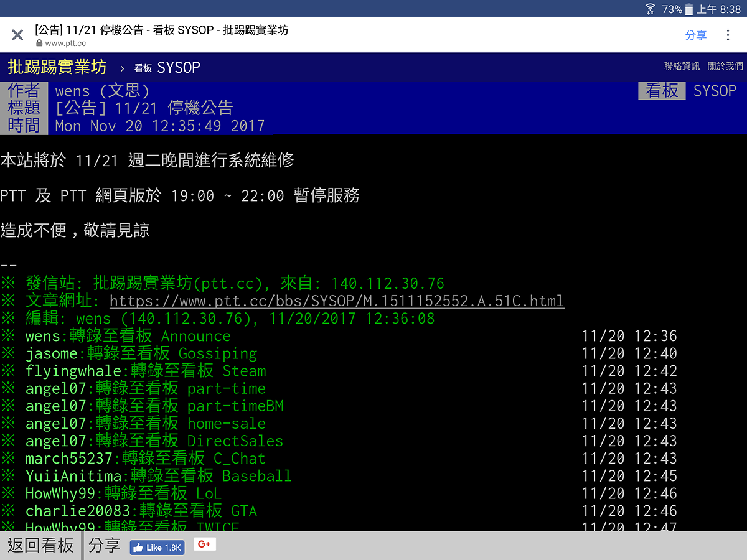Click line mentioning 19:00 ~ 22:00 暫停服務

(180, 196)
